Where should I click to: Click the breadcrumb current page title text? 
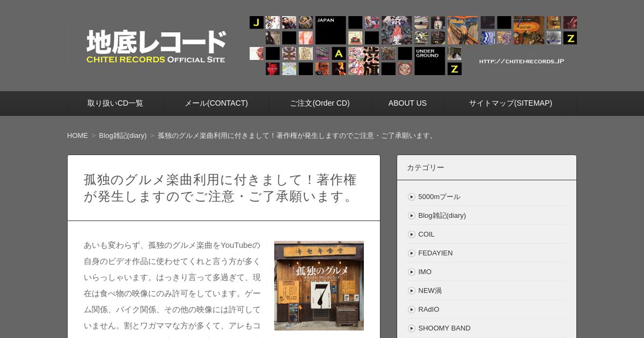point(297,136)
